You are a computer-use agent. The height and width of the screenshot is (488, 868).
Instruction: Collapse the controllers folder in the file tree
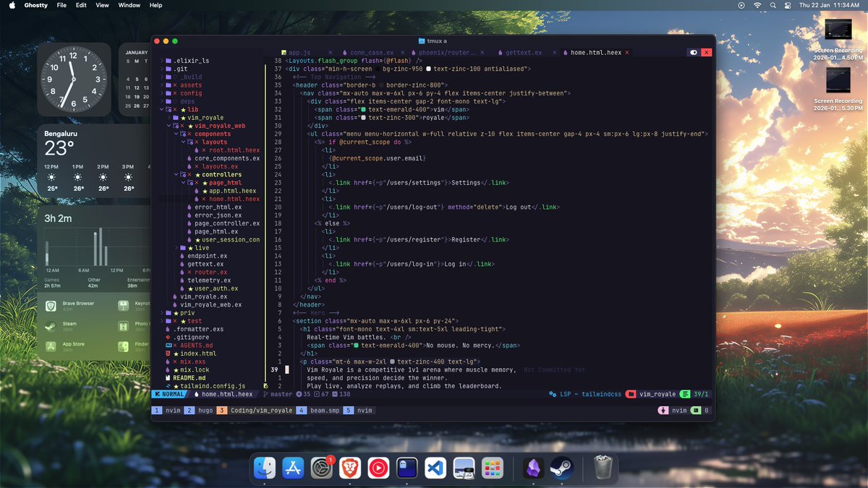pos(175,174)
